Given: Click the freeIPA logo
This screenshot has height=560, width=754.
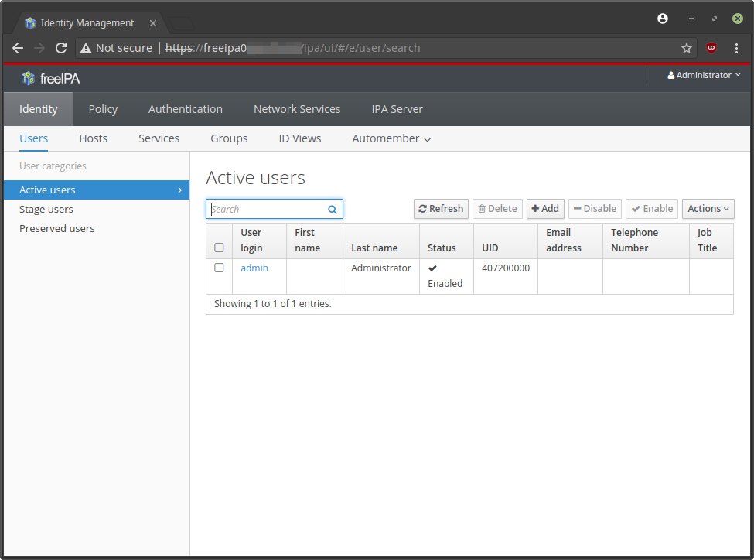Looking at the screenshot, I should coord(51,77).
